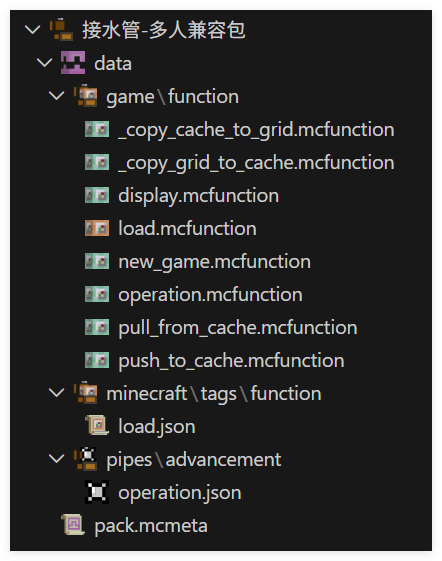Click the push_to_cache.mcfunction file icon
Image resolution: width=442 pixels, height=561 pixels.
(x=97, y=360)
